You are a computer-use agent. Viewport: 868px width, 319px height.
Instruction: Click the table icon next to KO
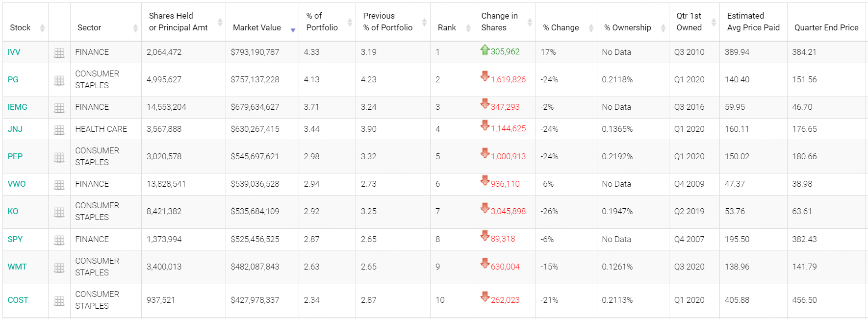[x=59, y=212]
